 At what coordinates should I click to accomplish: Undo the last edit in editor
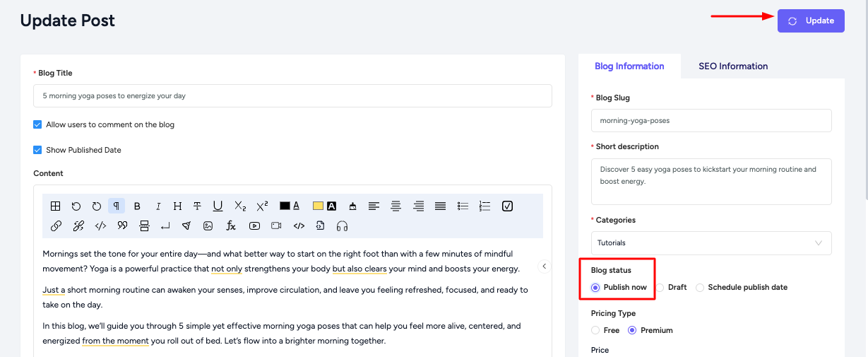click(76, 206)
